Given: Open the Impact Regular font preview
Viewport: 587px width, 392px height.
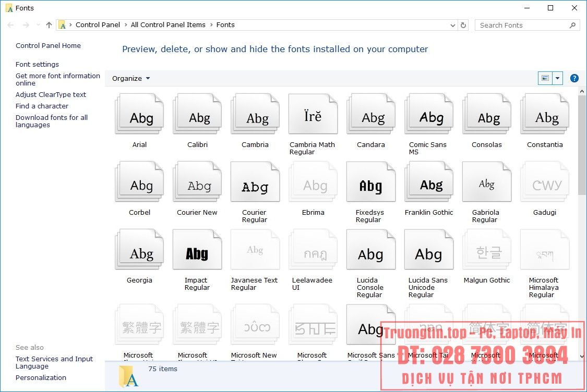Looking at the screenshot, I should 197,249.
